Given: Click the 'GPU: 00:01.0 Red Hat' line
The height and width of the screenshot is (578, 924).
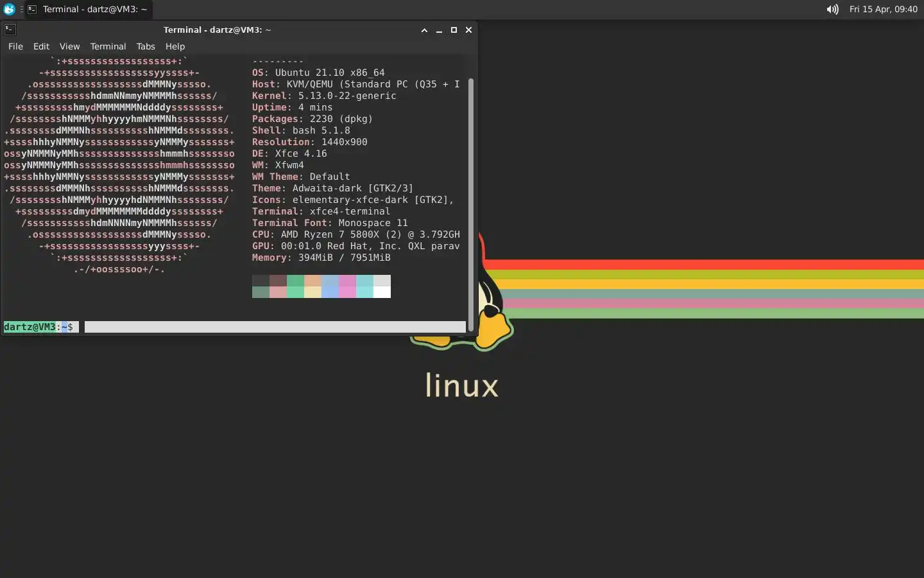Looking at the screenshot, I should 356,246.
